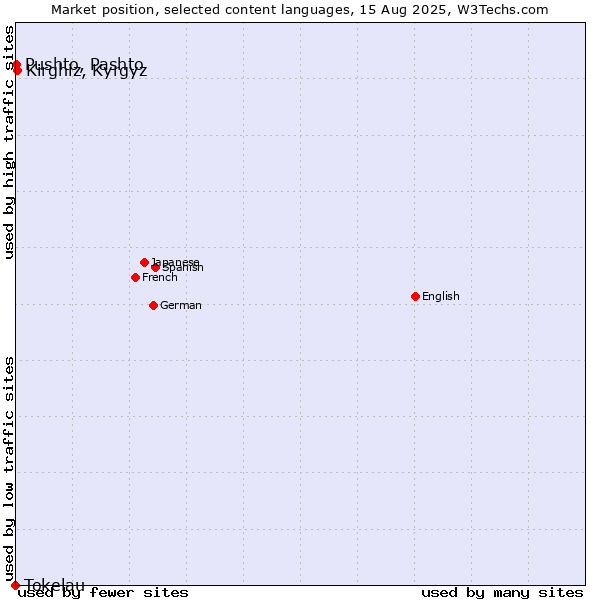This screenshot has width=600, height=600.
Task: Click the 'used by fewer sites' axis label
Action: [103, 593]
